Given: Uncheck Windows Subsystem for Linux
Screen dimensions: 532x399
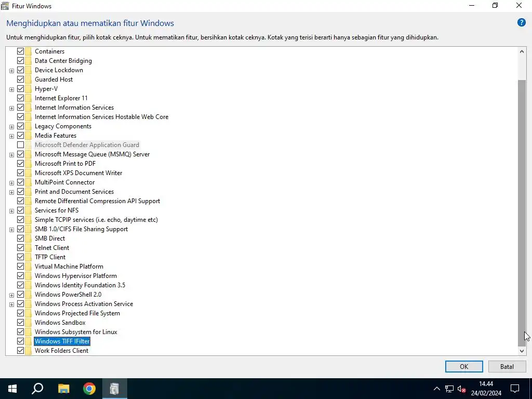Looking at the screenshot, I should [x=20, y=332].
